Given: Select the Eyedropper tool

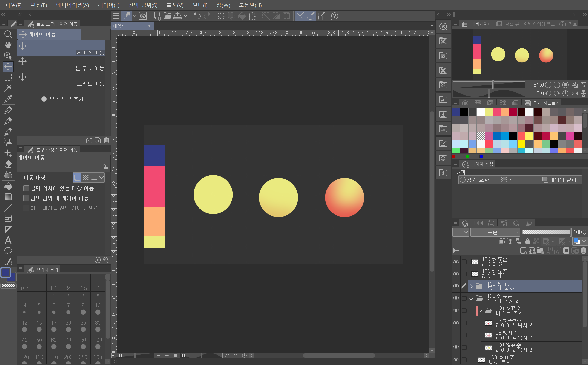Looking at the screenshot, I should (8, 99).
